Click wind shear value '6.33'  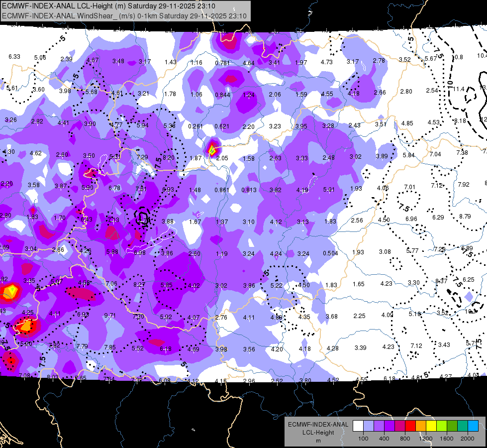pos(14,57)
